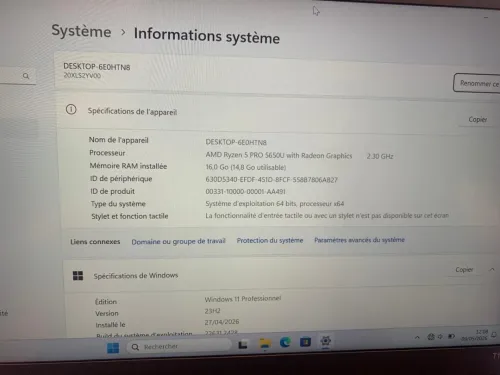The width and height of the screenshot is (500, 375).
Task: Click the Mémoire RAM installée label
Action: click(x=128, y=166)
